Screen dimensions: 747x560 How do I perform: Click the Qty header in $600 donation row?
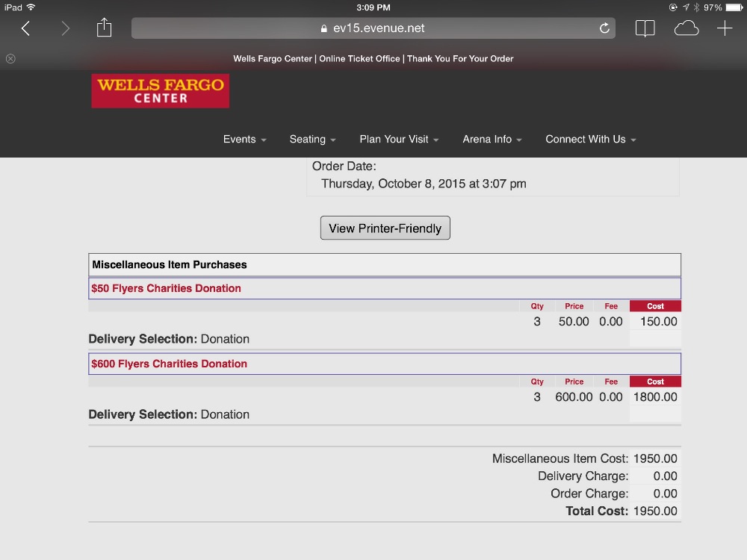pyautogui.click(x=537, y=382)
